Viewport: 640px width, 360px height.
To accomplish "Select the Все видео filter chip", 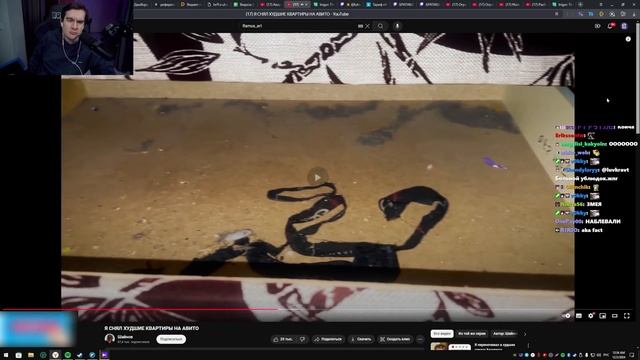I will 442,333.
